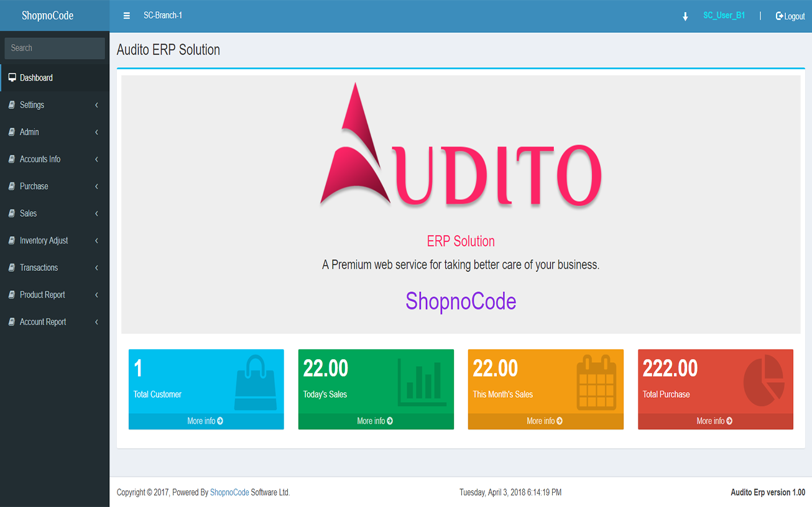
Task: Click the book icon beside Purchase
Action: 12,186
